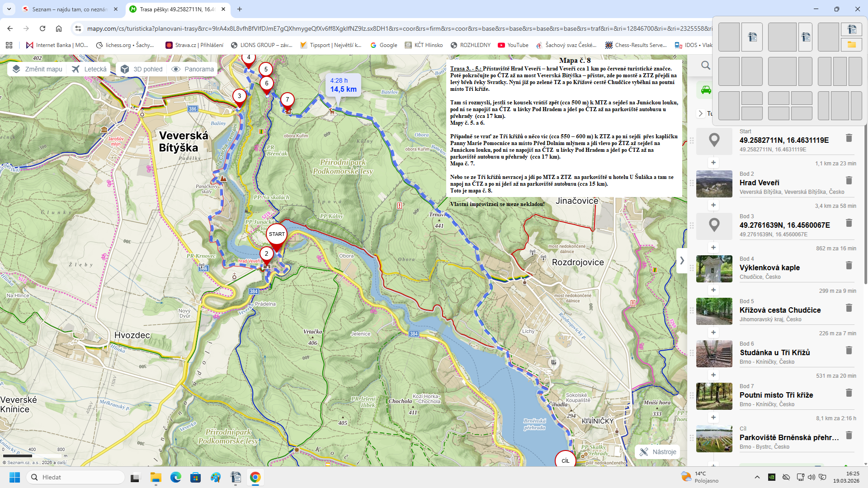Add a waypoint after Bod 2 with its plus button
Viewport: 868px width, 488px height.
tap(713, 205)
